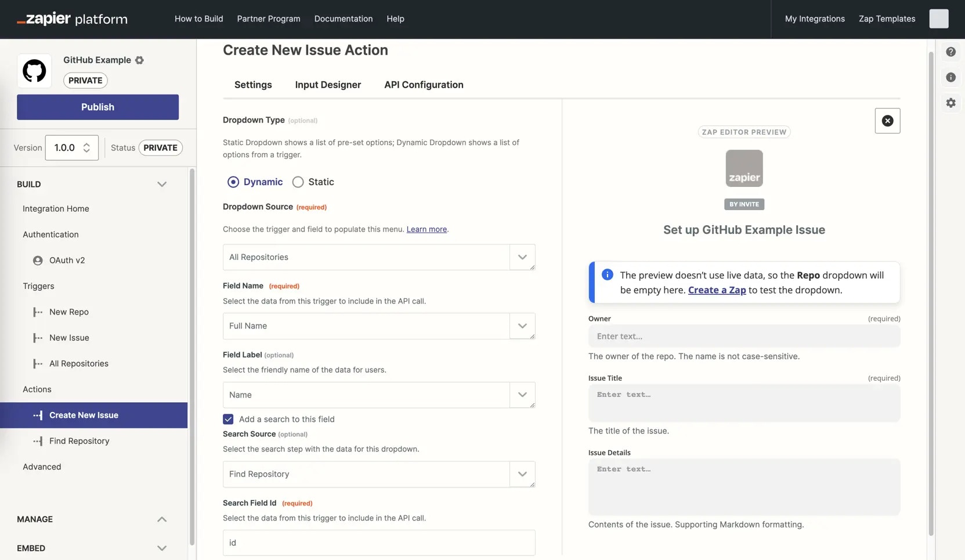Click the Zapier platform logo
The image size is (965, 560).
pyautogui.click(x=72, y=19)
